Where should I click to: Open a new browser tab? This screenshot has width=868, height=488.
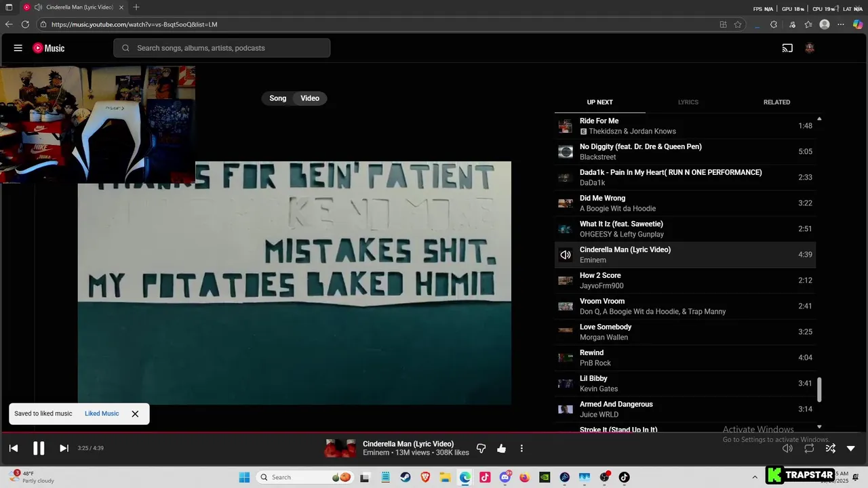136,7
